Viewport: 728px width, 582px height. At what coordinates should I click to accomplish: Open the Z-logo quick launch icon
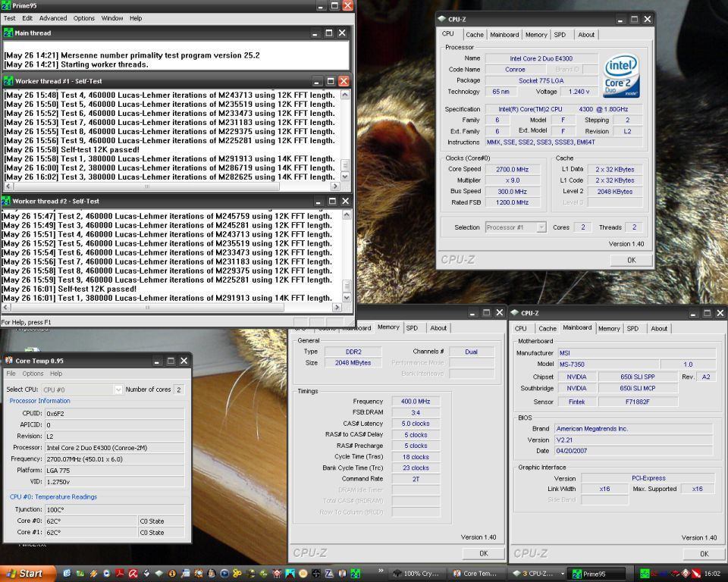pyautogui.click(x=328, y=573)
